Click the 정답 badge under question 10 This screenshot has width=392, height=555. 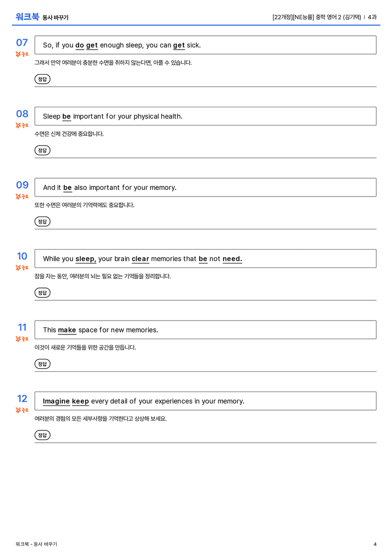42,293
